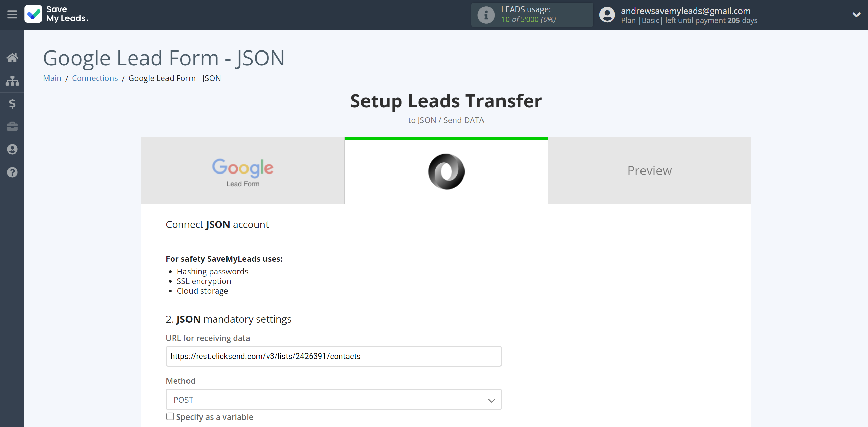Open the briefcase icon in sidebar
The height and width of the screenshot is (427, 868).
point(12,126)
